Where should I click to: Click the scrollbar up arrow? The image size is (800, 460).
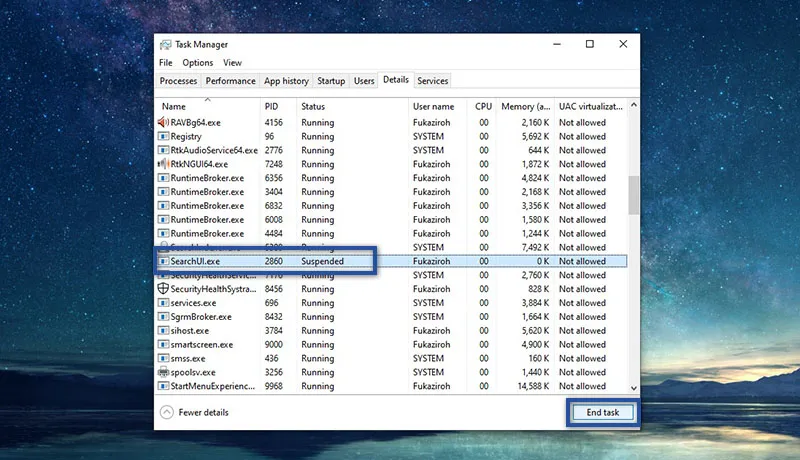pos(634,105)
